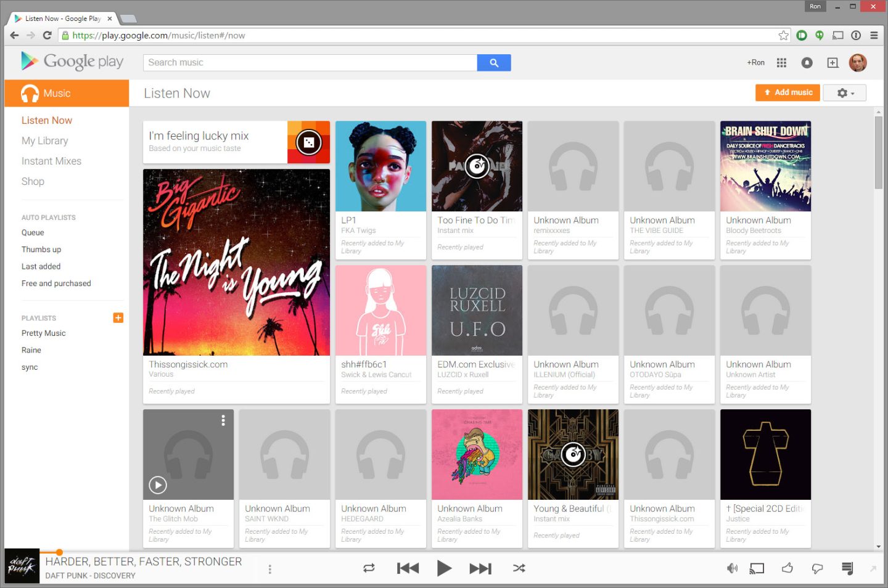
Task: Click the +Ron link
Action: (x=755, y=62)
